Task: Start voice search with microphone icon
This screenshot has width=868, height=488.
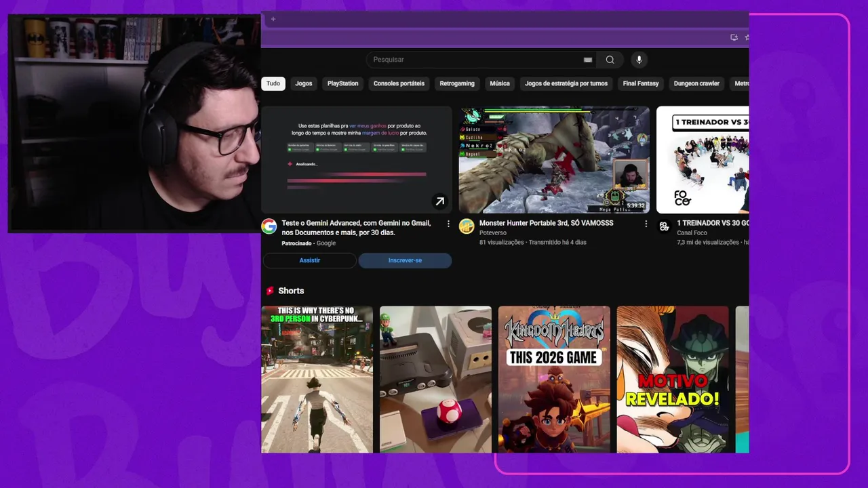Action: click(x=638, y=60)
